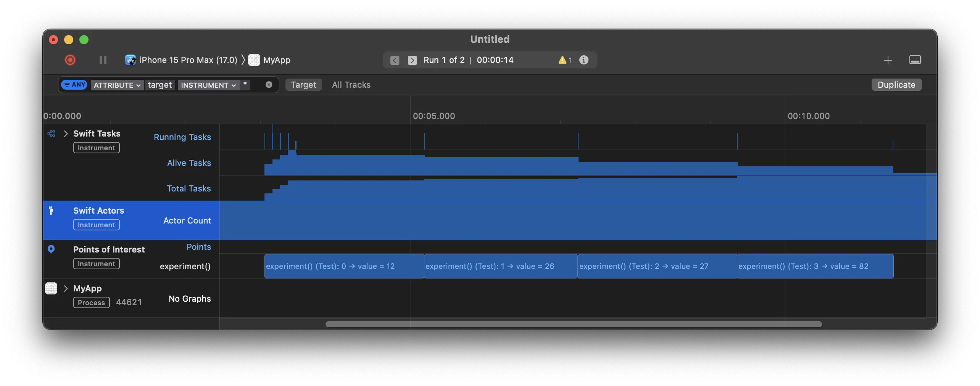Go to the next run
Viewport: 980px width, 386px height.
(413, 60)
